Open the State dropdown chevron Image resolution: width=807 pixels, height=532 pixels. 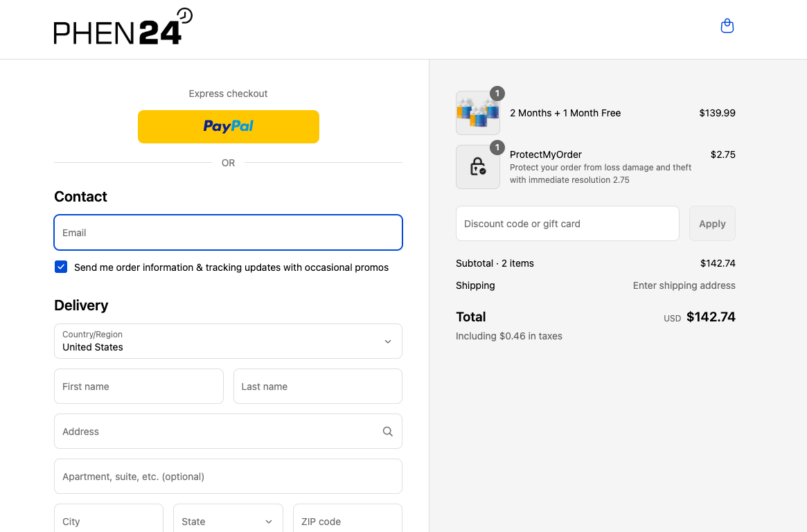click(x=269, y=522)
